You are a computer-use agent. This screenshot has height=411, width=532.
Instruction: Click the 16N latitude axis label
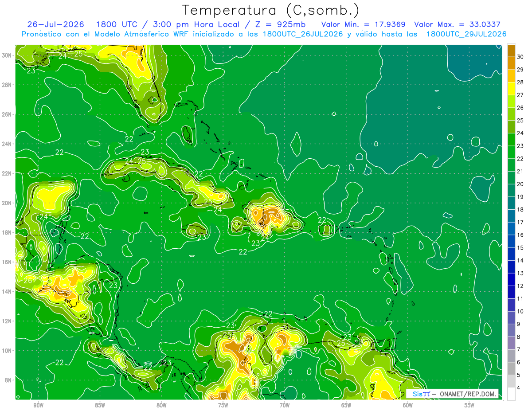click(7, 262)
